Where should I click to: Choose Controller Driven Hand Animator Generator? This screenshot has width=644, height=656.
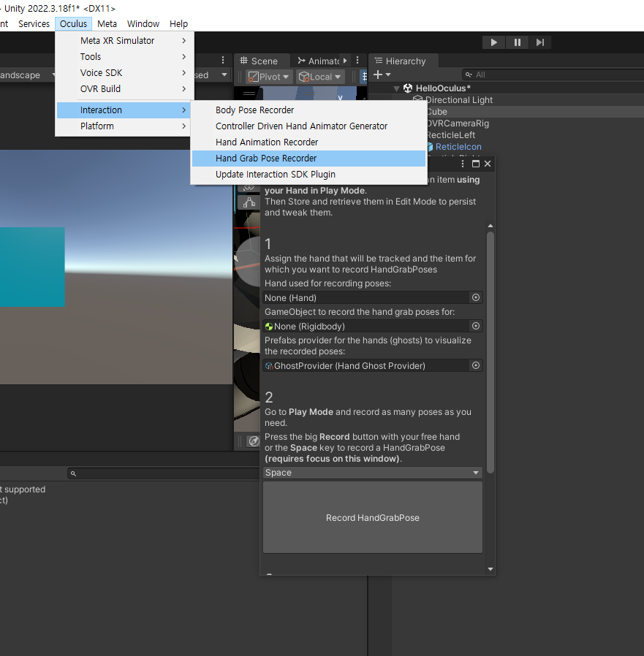[x=308, y=126]
